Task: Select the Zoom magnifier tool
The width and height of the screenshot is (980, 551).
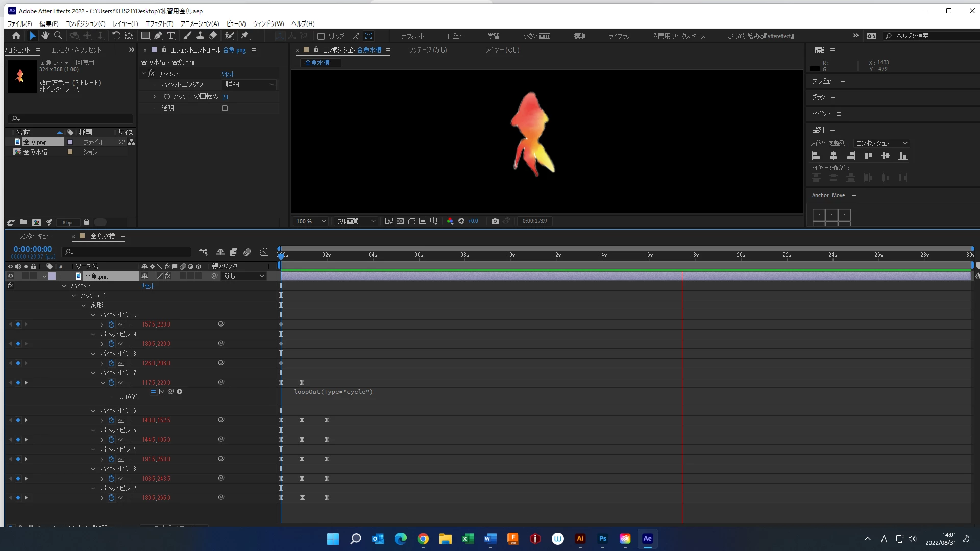Action: click(58, 36)
